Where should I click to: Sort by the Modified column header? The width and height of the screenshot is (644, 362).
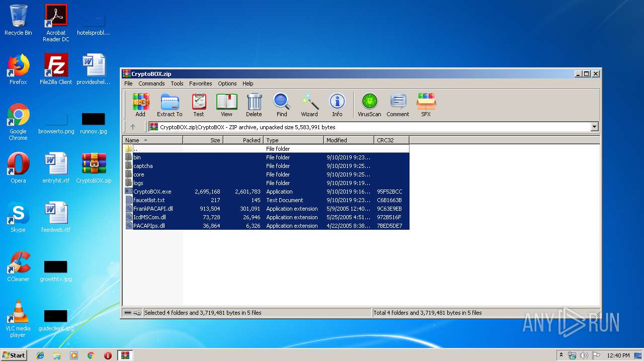pos(349,140)
